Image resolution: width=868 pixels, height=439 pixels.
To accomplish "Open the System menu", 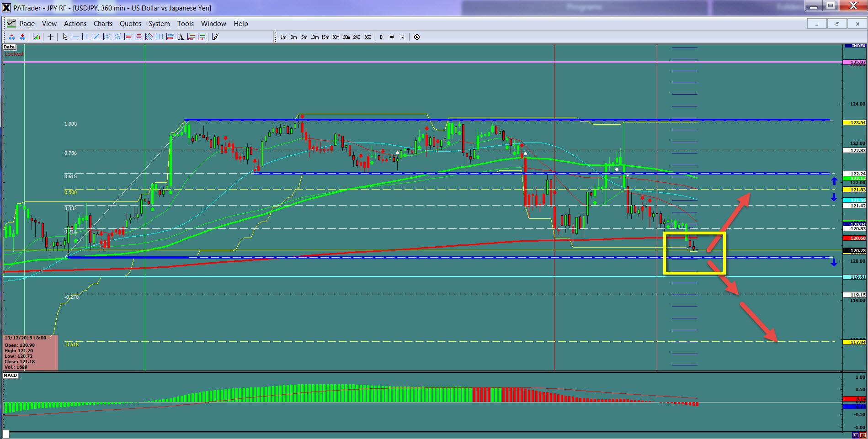I will coord(159,24).
